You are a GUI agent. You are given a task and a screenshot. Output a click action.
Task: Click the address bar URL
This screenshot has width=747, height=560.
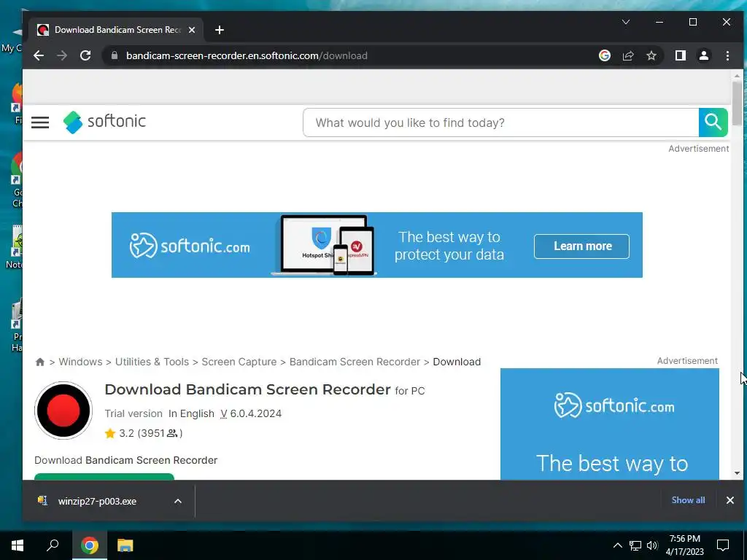[247, 55]
